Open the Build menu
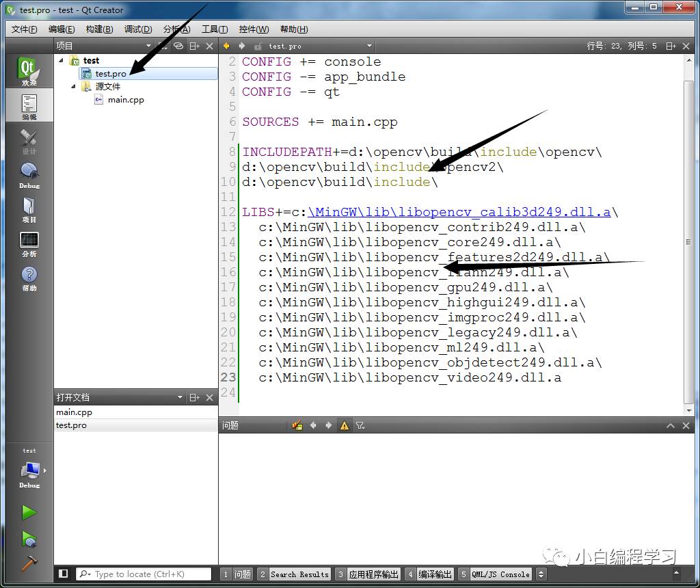 coord(99,29)
